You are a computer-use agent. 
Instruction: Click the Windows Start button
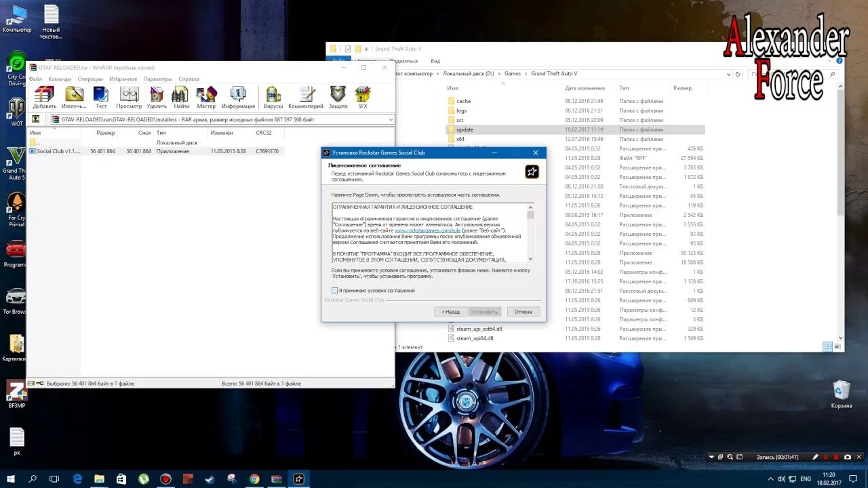coord(11,479)
